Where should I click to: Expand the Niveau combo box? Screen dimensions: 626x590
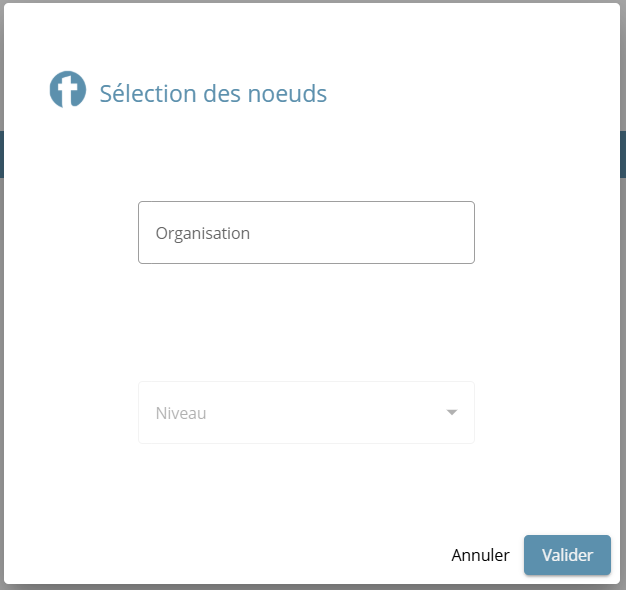306,412
